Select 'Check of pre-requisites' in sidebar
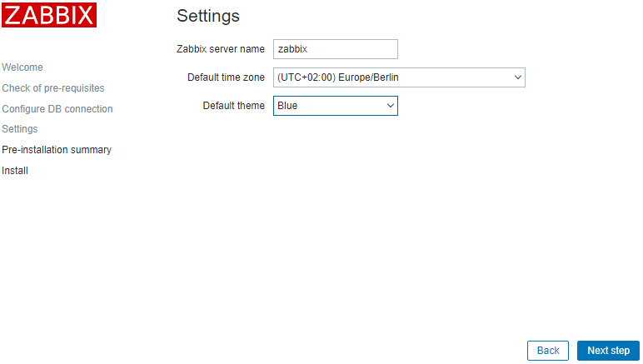This screenshot has height=364, width=643. click(53, 88)
